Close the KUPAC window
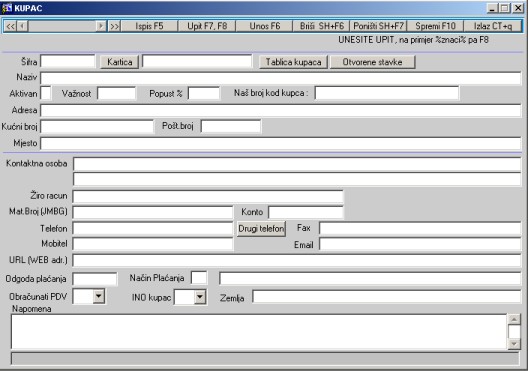This screenshot has height=371, width=528. (518, 8)
